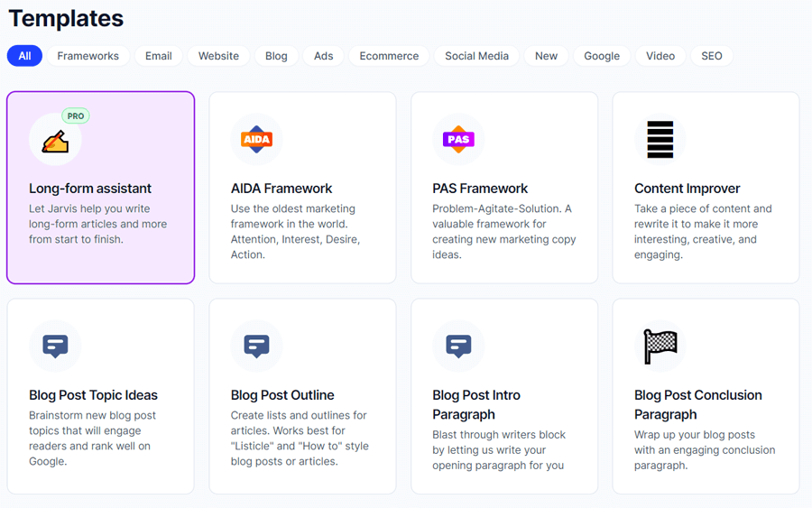The image size is (812, 508).
Task: Click 'Use the oldest marketing framework' description
Action: pos(295,232)
